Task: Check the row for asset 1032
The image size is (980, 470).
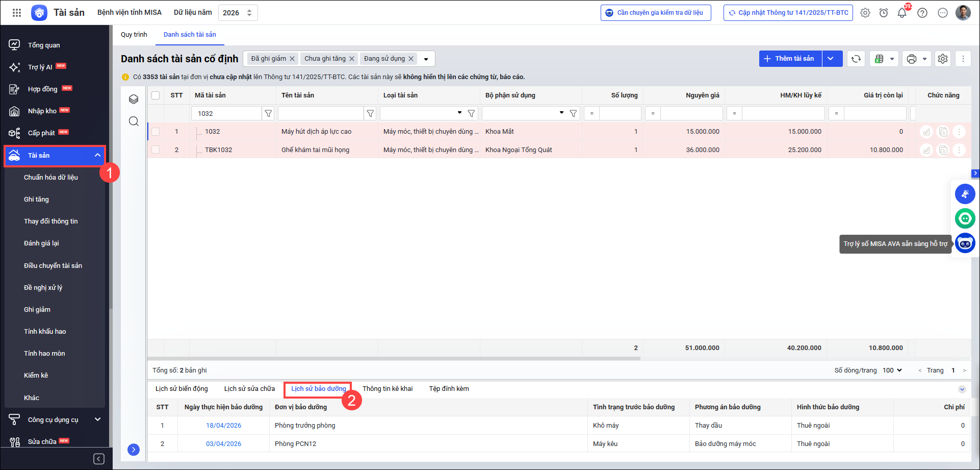Action: click(156, 132)
